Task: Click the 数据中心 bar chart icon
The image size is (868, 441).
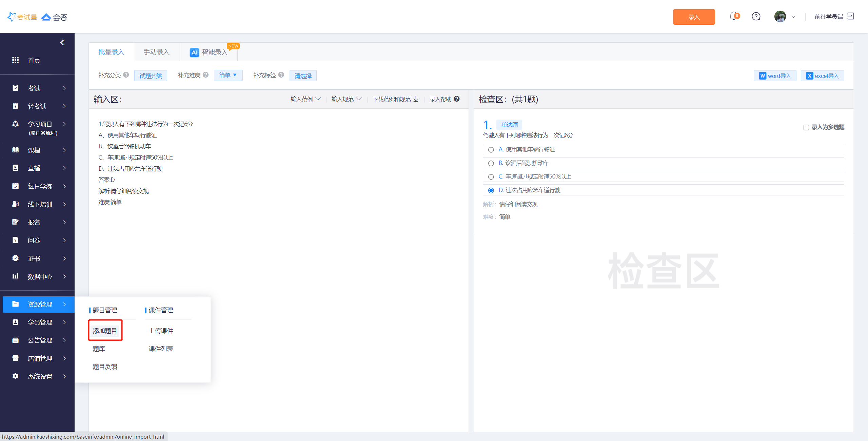Action: click(x=15, y=276)
